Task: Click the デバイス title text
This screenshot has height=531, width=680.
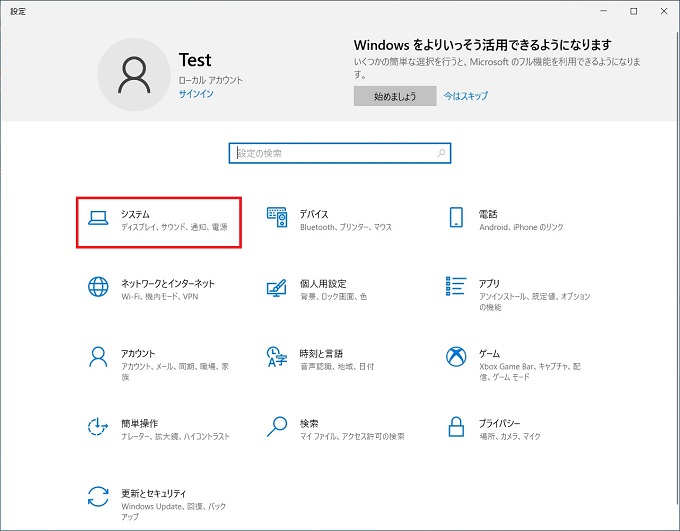Action: 314,214
